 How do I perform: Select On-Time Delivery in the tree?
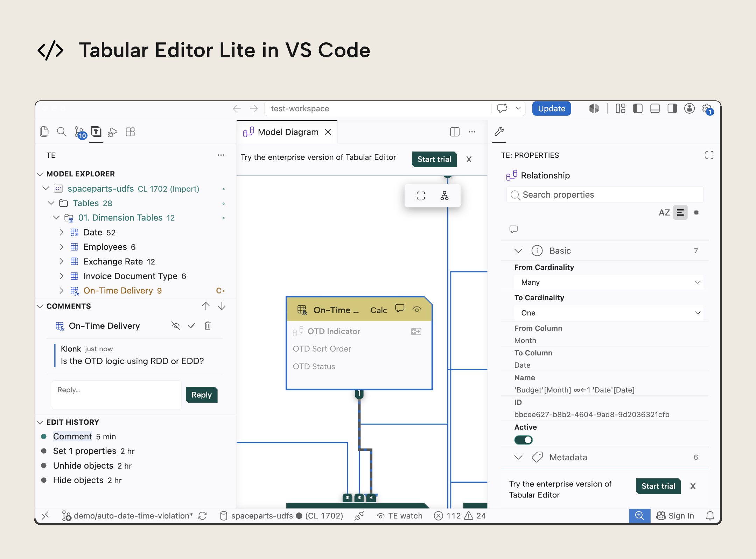pos(136,290)
